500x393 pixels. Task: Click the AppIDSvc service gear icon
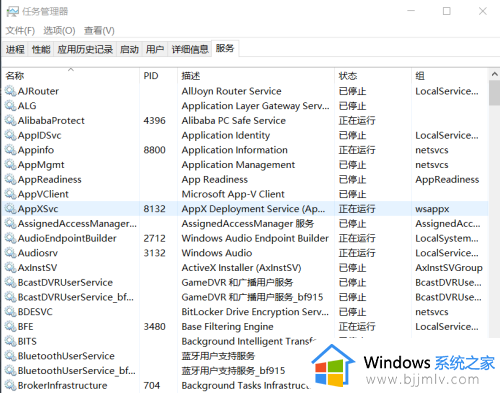[x=10, y=135]
